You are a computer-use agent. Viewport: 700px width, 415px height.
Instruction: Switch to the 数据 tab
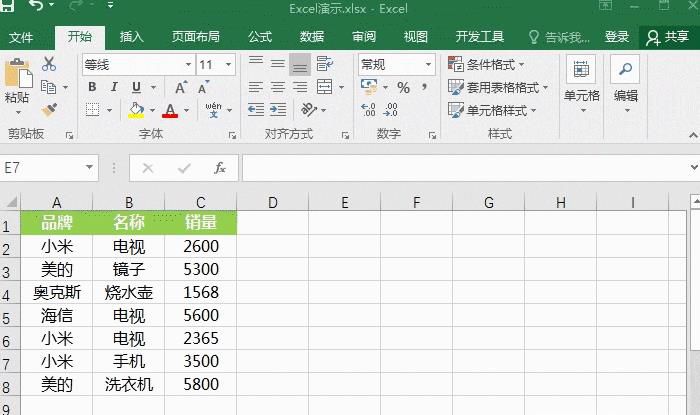pyautogui.click(x=312, y=37)
